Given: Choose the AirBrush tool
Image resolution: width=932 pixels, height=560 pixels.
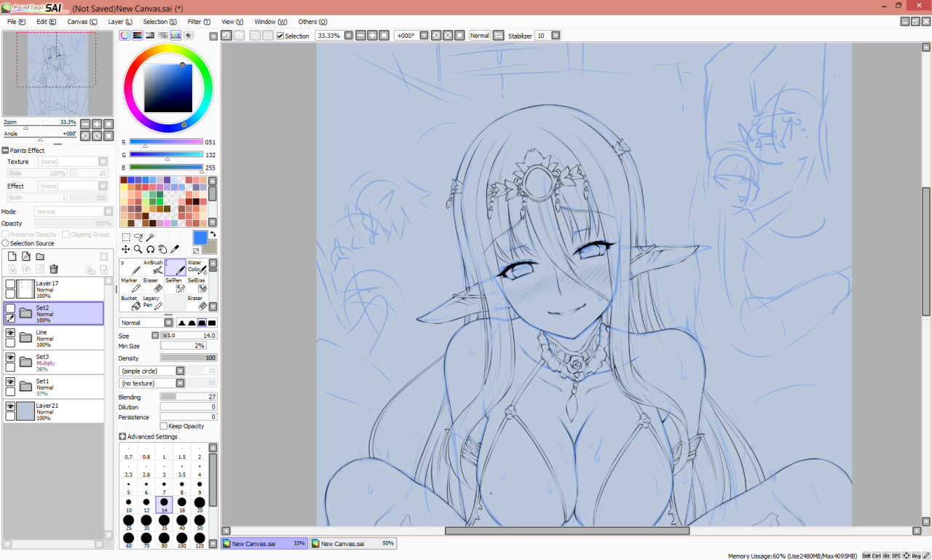Looking at the screenshot, I should pos(153,267).
